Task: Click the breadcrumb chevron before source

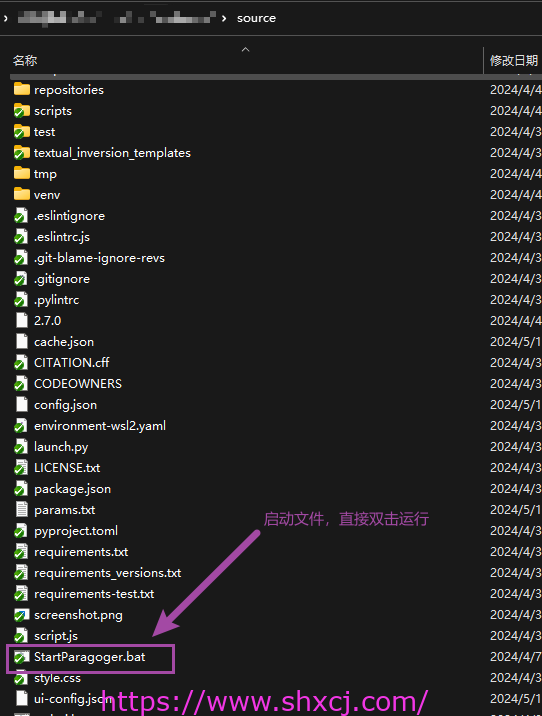Action: [x=224, y=18]
